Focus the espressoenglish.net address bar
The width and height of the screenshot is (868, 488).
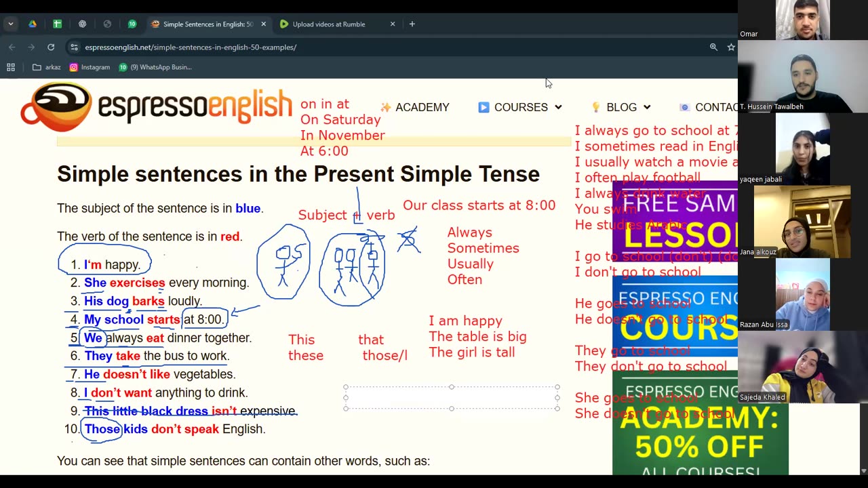point(191,47)
